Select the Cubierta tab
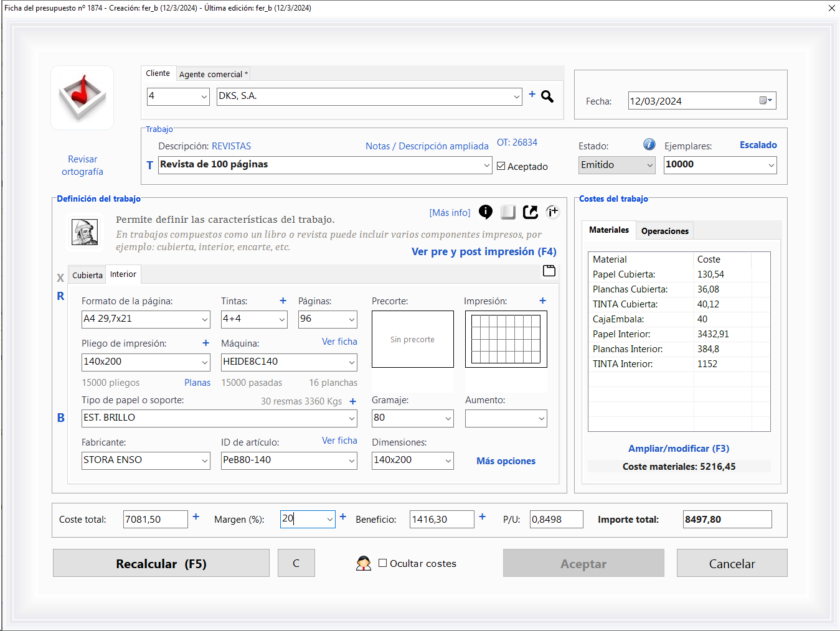 point(87,276)
